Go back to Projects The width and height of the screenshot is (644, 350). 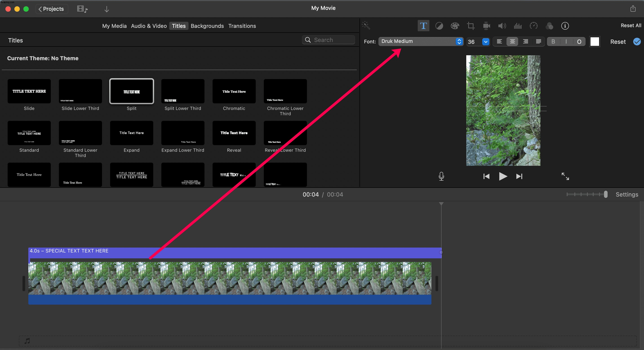[x=51, y=9]
